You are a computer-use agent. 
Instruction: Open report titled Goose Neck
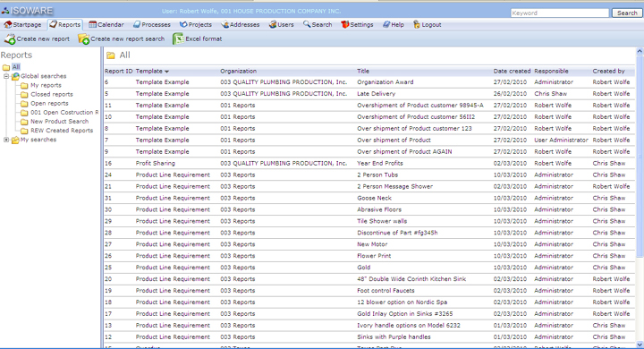pyautogui.click(x=374, y=198)
